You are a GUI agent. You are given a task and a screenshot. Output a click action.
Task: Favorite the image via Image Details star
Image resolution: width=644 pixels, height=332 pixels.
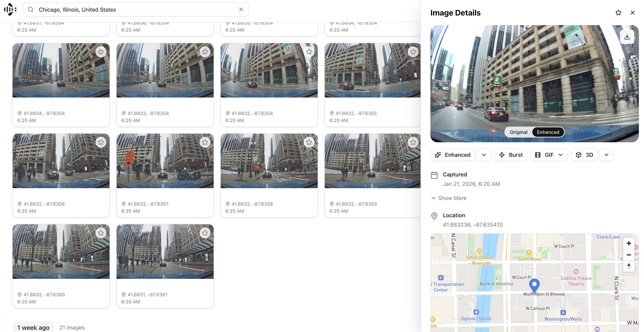click(x=618, y=13)
